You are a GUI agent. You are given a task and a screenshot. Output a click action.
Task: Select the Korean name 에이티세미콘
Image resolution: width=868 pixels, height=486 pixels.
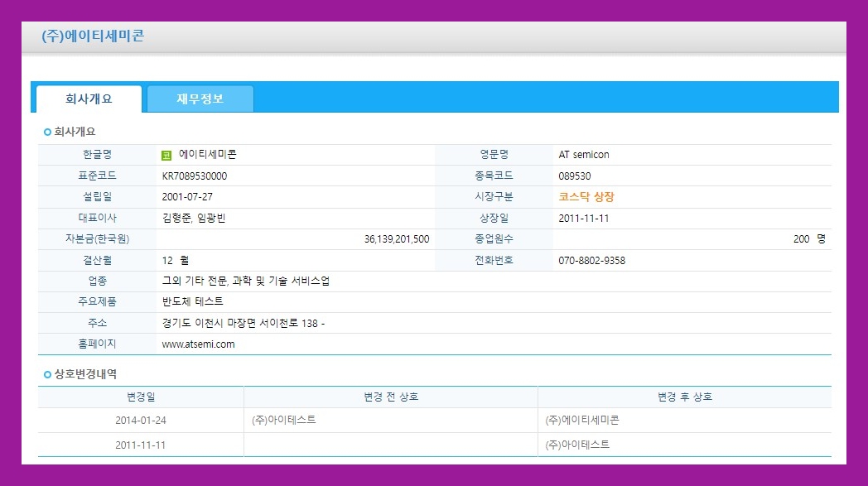tap(208, 155)
